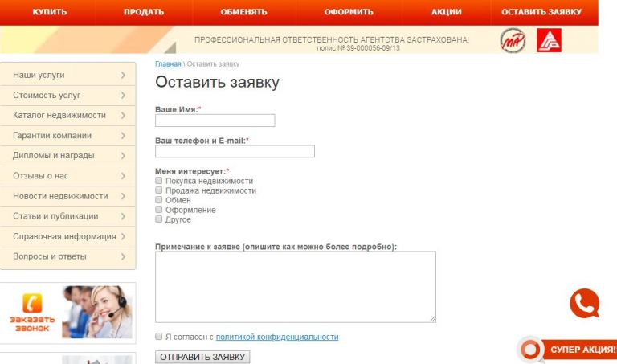
Task: Enable the privacy policy agreement checkbox
Action: (x=158, y=337)
